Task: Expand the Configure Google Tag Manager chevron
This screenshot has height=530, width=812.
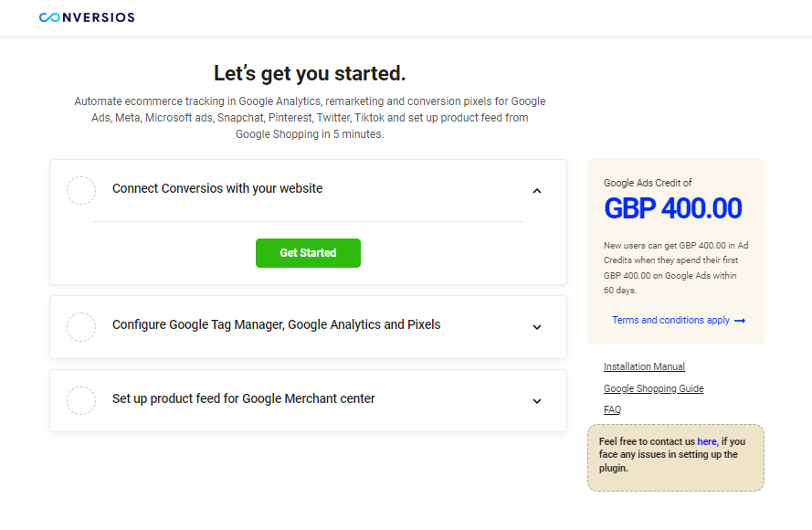Action: 537,327
